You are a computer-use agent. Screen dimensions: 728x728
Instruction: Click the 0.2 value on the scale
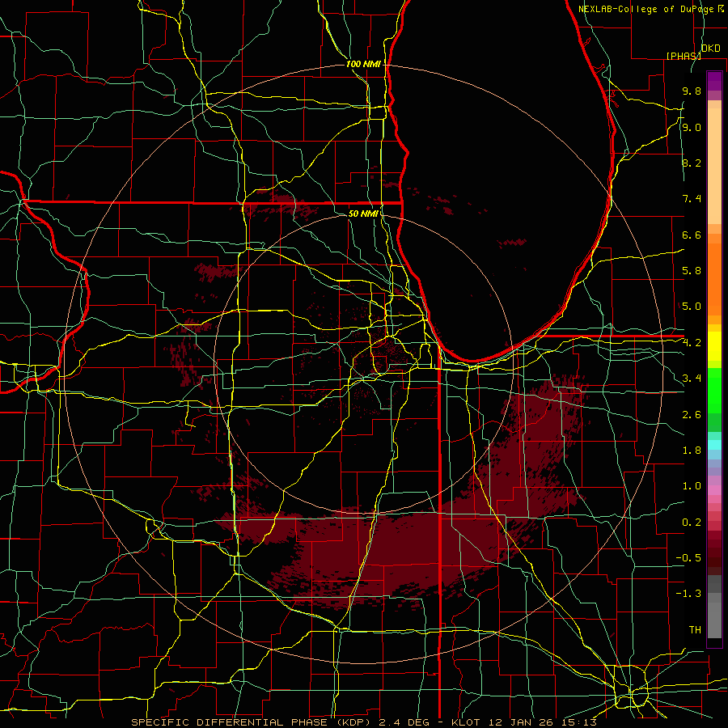692,523
